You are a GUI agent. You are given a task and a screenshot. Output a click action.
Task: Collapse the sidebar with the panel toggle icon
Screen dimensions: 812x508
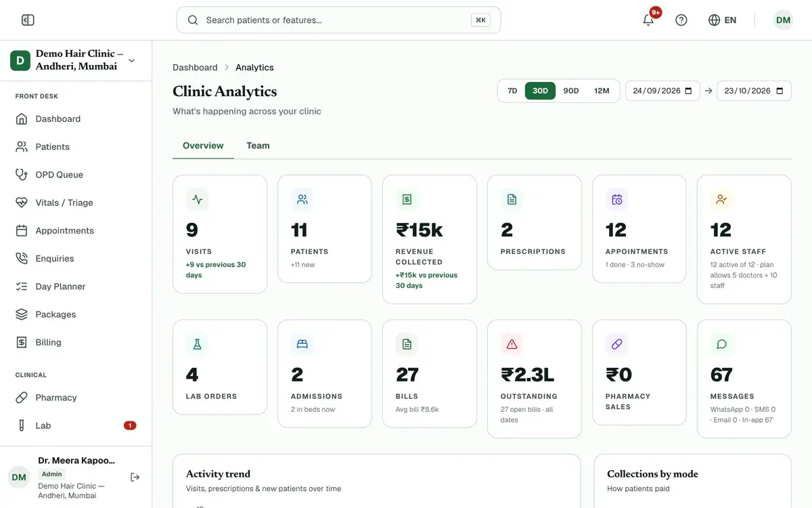pyautogui.click(x=28, y=20)
